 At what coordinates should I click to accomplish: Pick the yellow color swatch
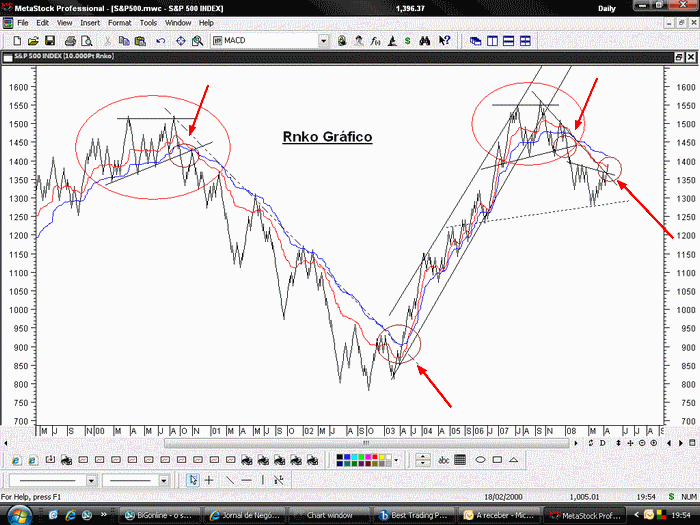click(x=382, y=457)
